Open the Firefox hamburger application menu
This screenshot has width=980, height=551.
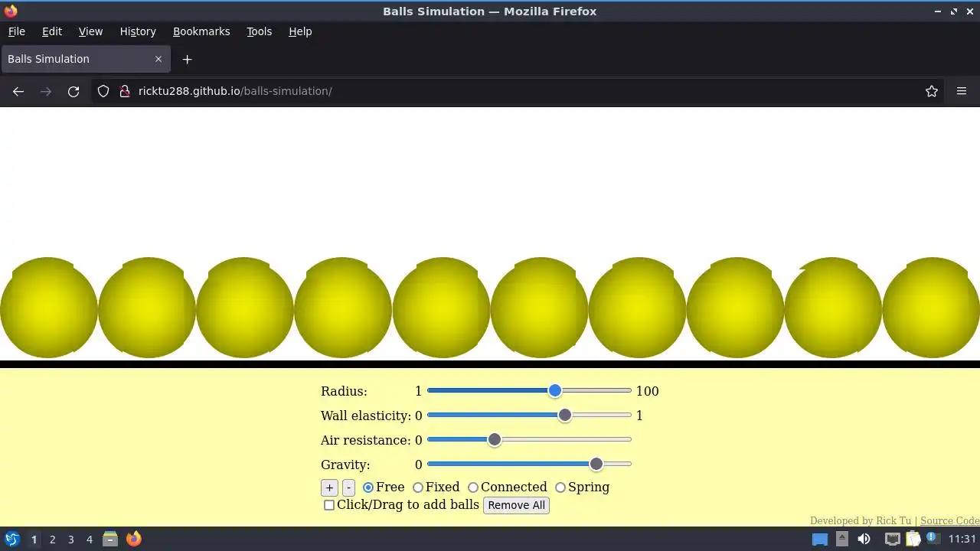pos(962,91)
